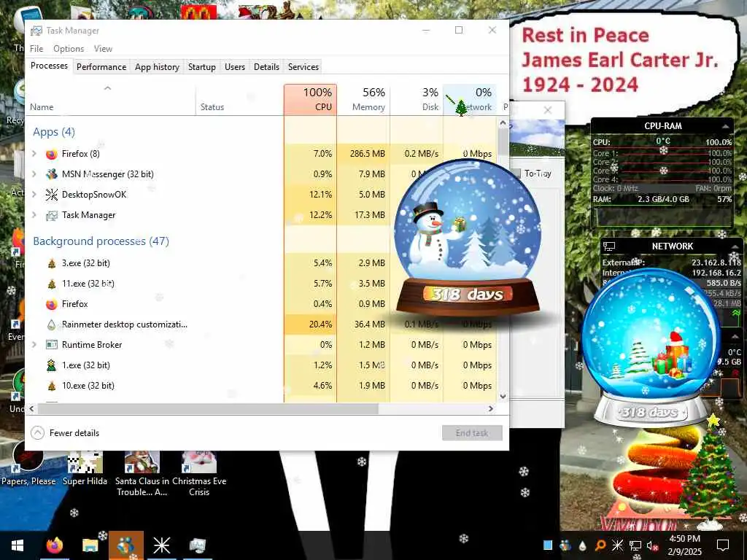Expand the Task Manager process group

pyautogui.click(x=34, y=215)
